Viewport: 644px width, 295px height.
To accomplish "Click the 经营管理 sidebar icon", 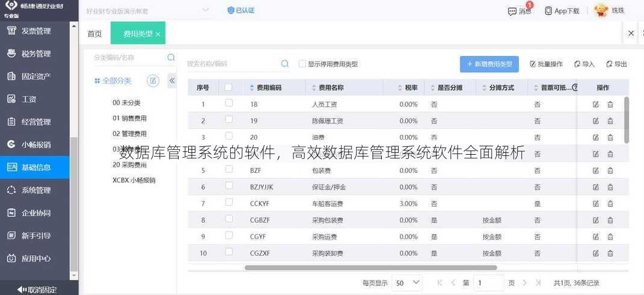I will pos(12,122).
